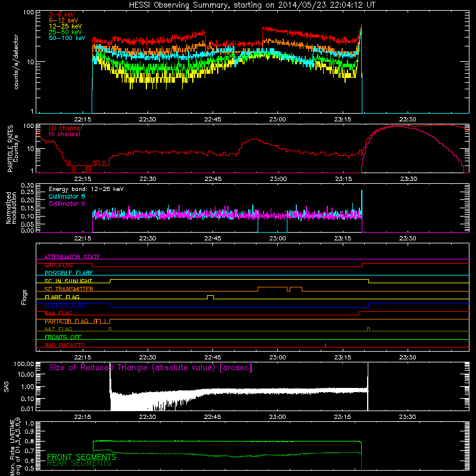The height and width of the screenshot is (476, 476).
Task: Click the 23:15 tick label under the Flags panel
Action: [x=343, y=358]
